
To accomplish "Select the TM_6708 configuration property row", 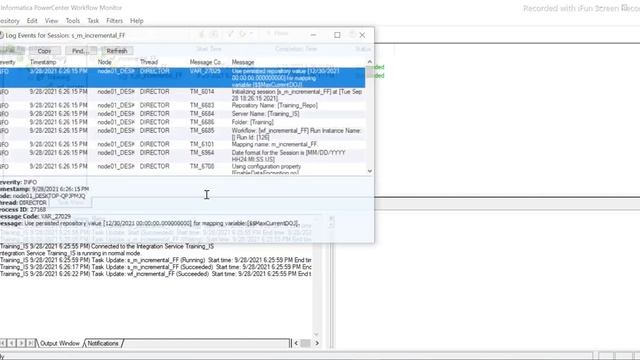I will click(x=182, y=169).
